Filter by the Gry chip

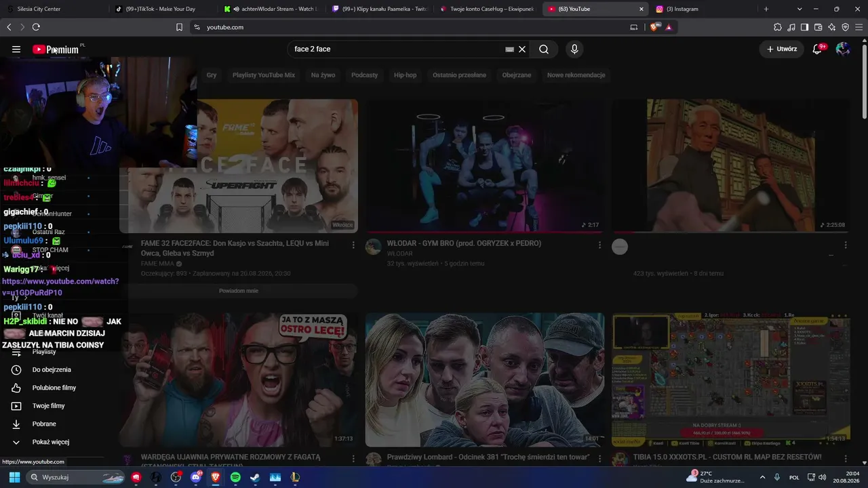point(212,75)
